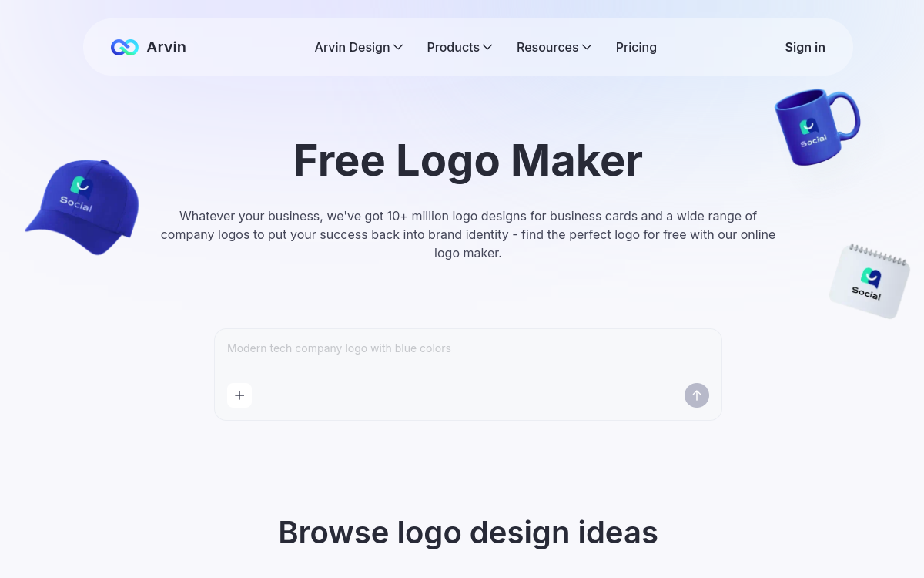The width and height of the screenshot is (924, 578).
Task: Click the blue coffee mug image
Action: [816, 126]
